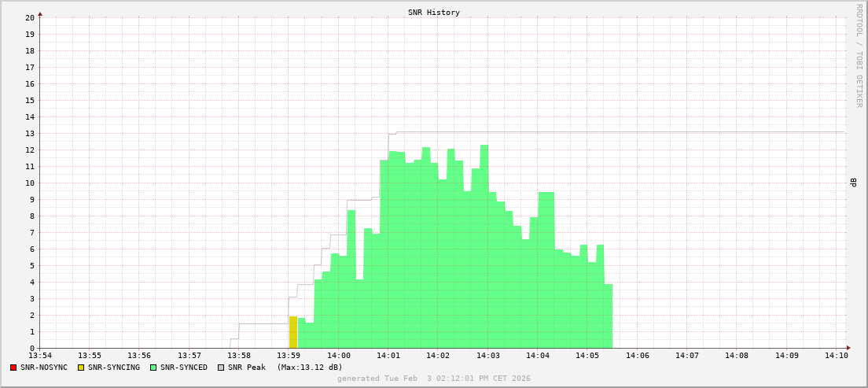This screenshot has height=388, width=868.
Task: Click the 13:54 time axis label
Action: point(40,356)
